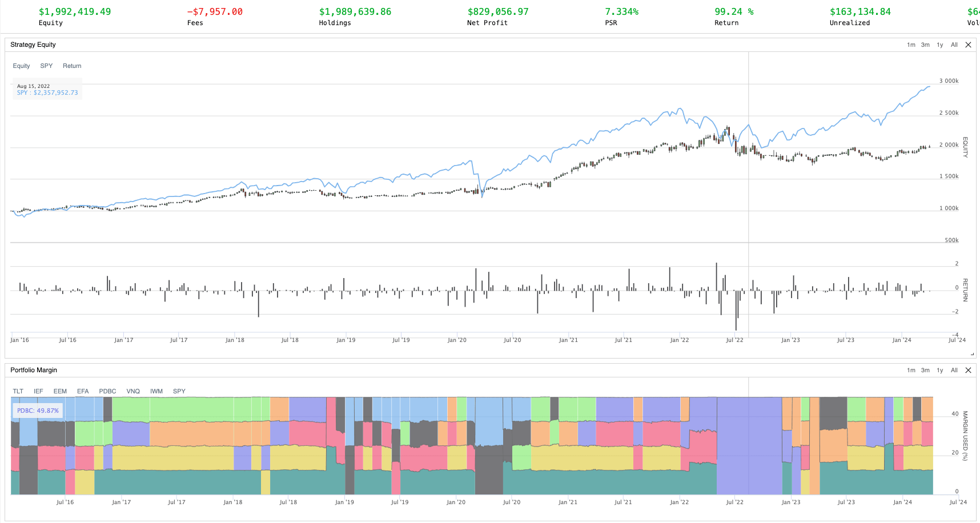Toggle TLT in the Portfolio Margin legend

18,392
